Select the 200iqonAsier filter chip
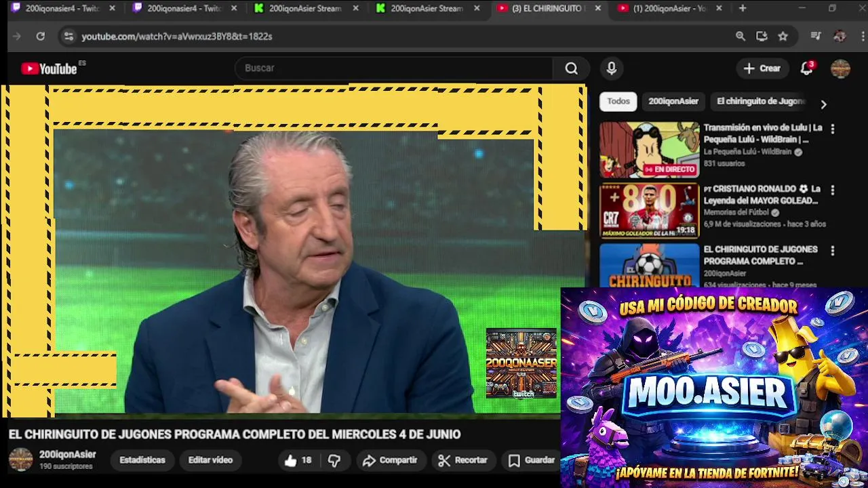The width and height of the screenshot is (868, 488). point(673,101)
